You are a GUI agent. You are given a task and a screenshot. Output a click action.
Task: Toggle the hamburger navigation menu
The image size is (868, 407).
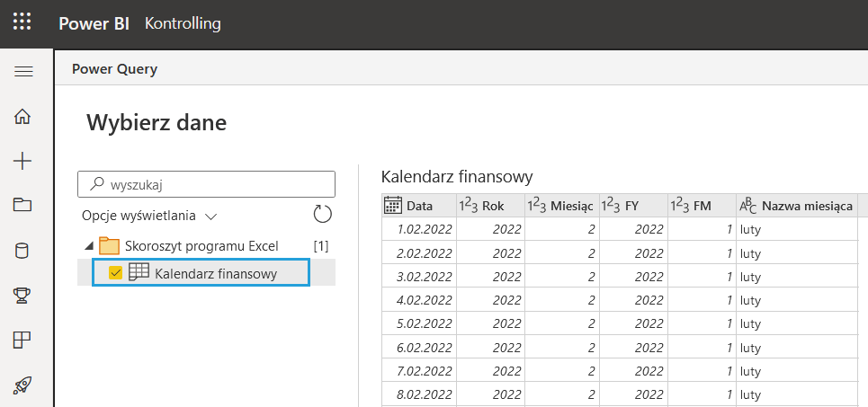pyautogui.click(x=22, y=72)
